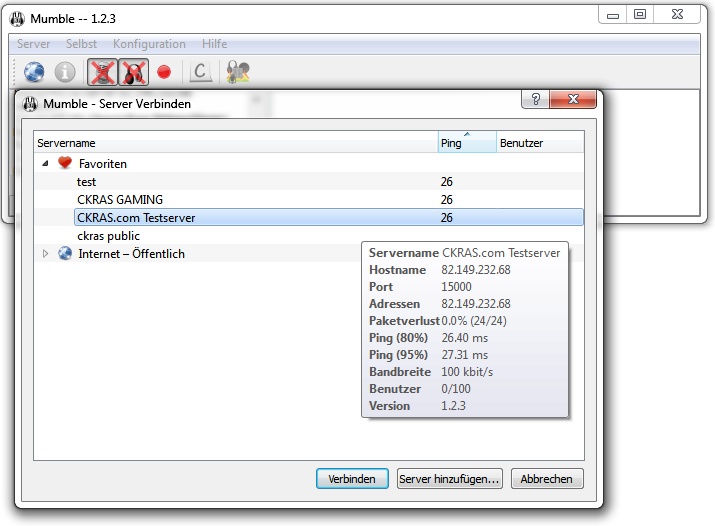Image resolution: width=715 pixels, height=526 pixels.
Task: Select the 'test' server entry
Action: pos(86,181)
